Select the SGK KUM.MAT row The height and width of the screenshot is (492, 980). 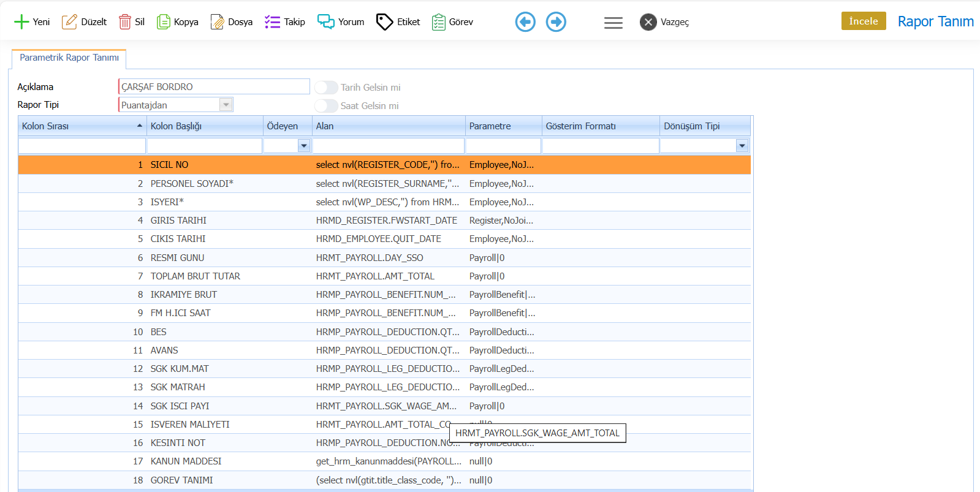[x=384, y=369]
